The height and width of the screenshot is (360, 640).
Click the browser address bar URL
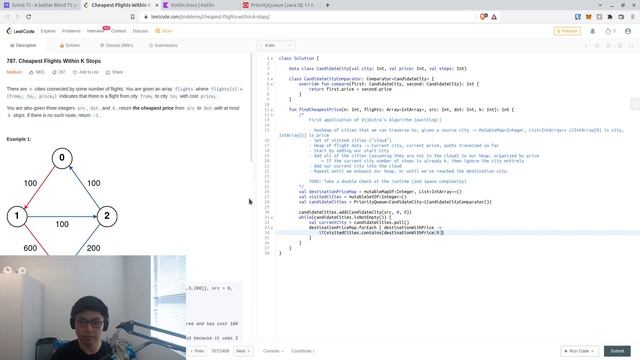tap(210, 17)
